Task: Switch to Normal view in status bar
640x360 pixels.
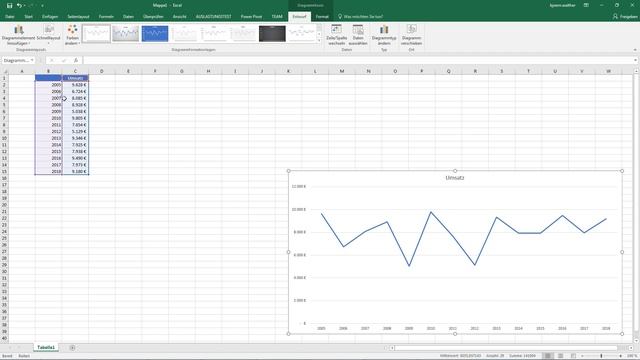Action: (548, 356)
